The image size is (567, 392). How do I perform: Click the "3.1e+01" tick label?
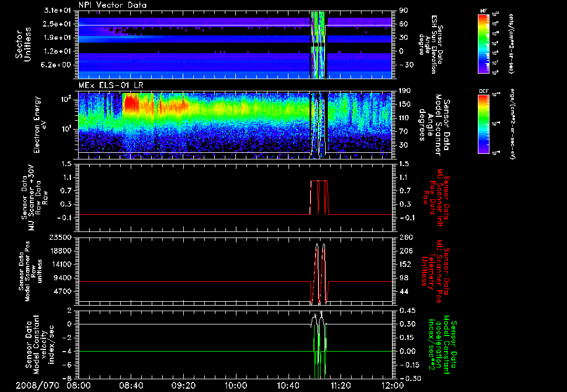[59, 11]
